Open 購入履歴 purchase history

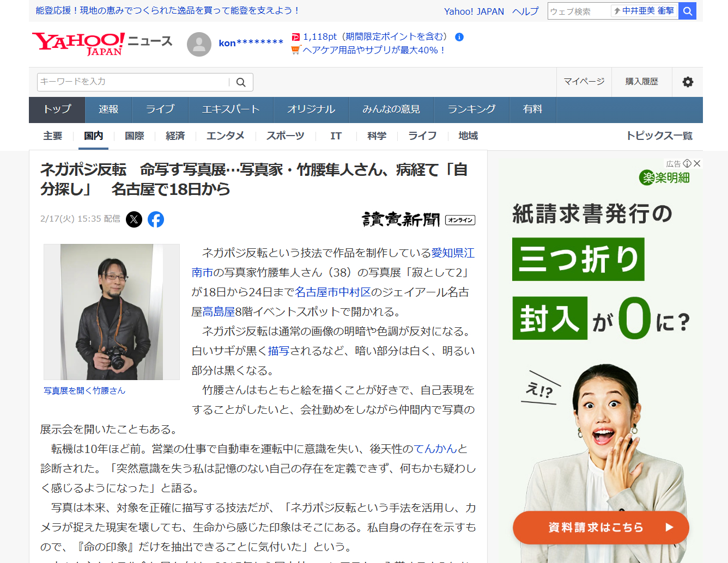[x=641, y=82]
